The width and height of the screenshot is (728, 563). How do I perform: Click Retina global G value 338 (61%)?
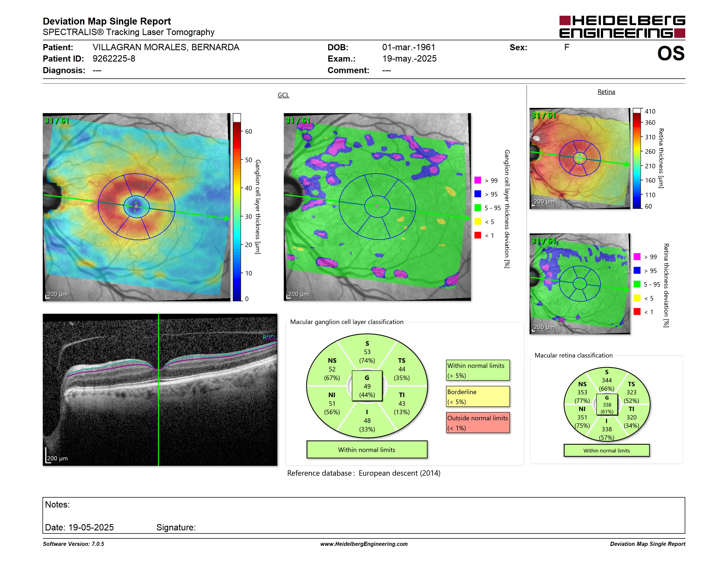click(x=607, y=408)
